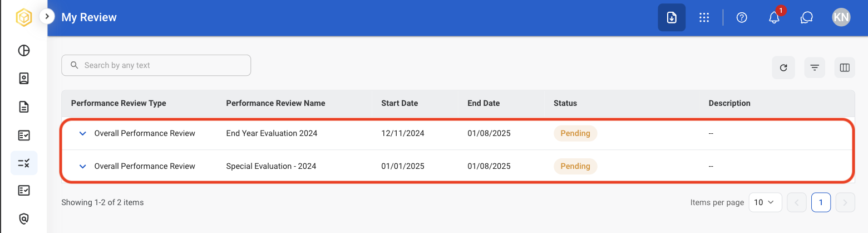This screenshot has width=868, height=233.
Task: Select the active review checklist sidebar icon
Action: [24, 163]
